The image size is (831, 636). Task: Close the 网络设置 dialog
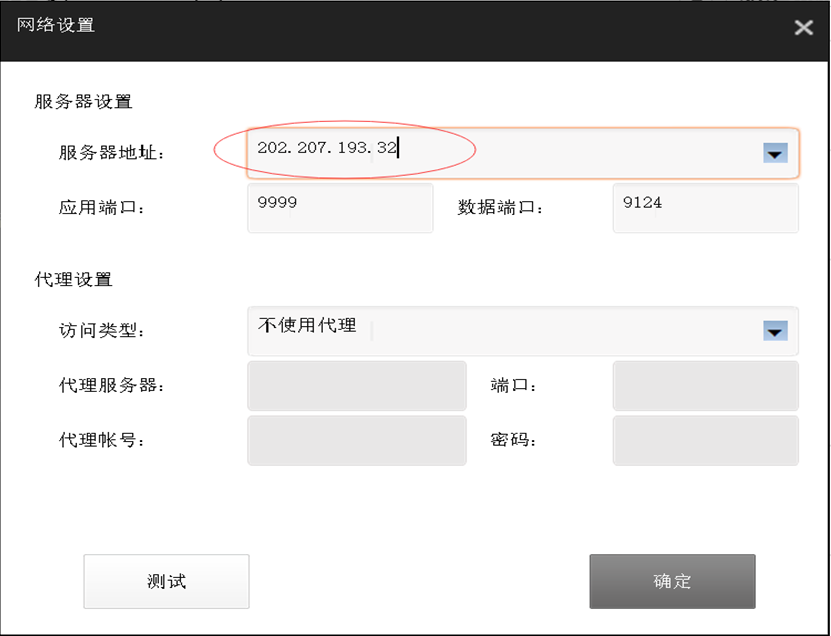pyautogui.click(x=803, y=28)
